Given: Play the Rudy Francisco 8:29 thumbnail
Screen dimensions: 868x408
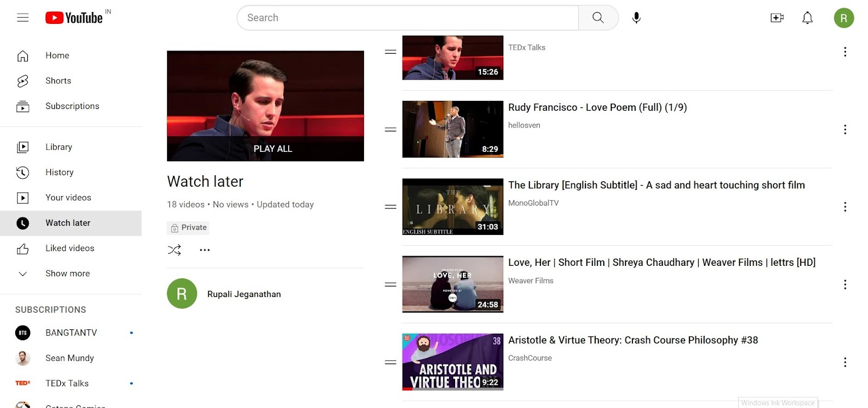Looking at the screenshot, I should pos(452,129).
